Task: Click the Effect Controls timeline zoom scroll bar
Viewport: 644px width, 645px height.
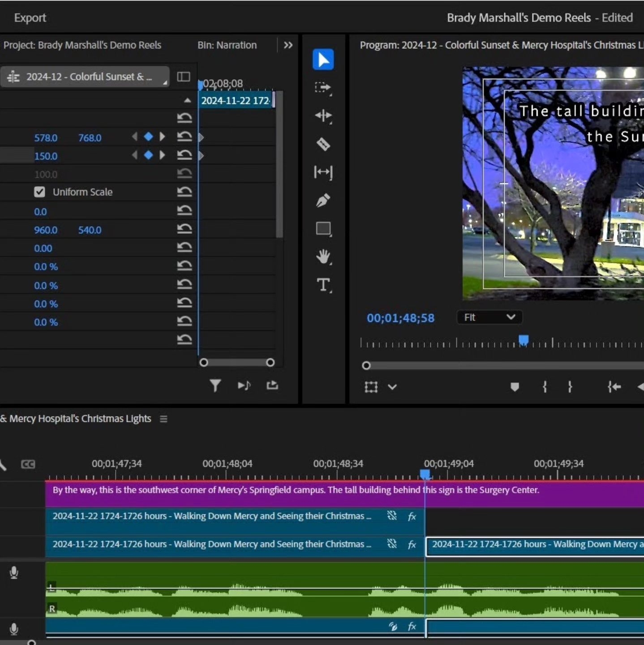Action: click(x=237, y=362)
